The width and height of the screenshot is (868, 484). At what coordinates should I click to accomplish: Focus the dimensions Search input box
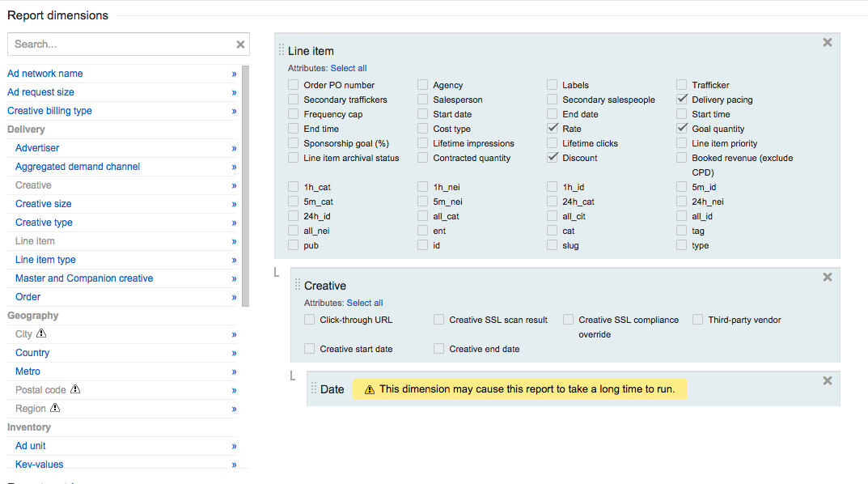coord(121,45)
